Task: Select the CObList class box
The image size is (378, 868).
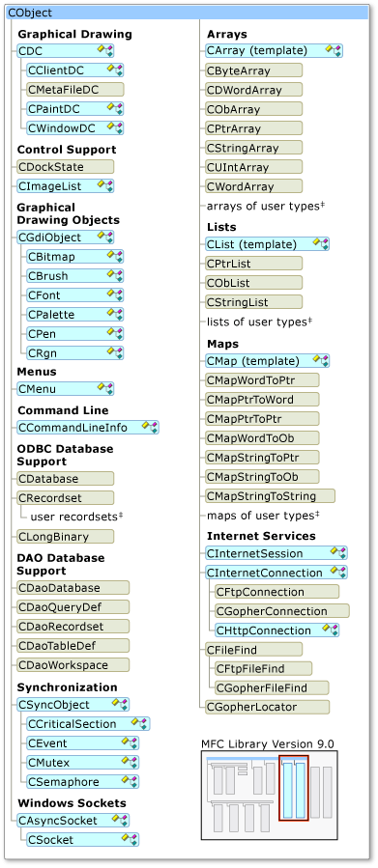Action: (x=254, y=282)
